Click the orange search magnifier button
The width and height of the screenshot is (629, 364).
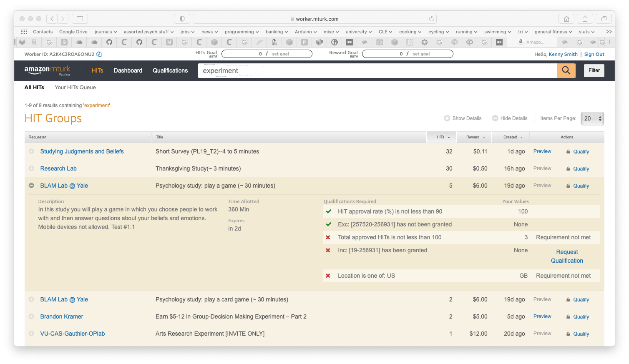(566, 70)
